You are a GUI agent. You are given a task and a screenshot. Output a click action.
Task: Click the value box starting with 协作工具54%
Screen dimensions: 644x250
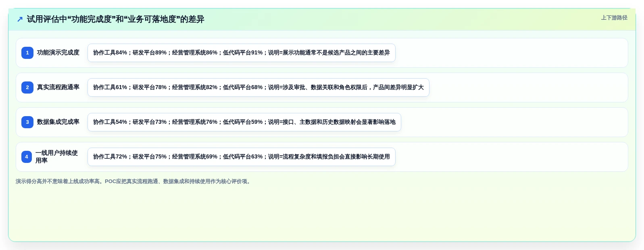pos(244,122)
